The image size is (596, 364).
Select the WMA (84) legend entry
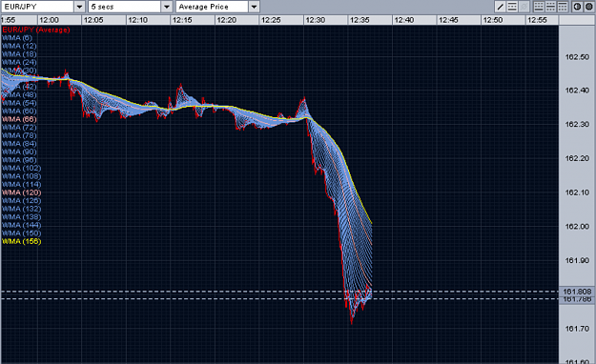click(19, 144)
